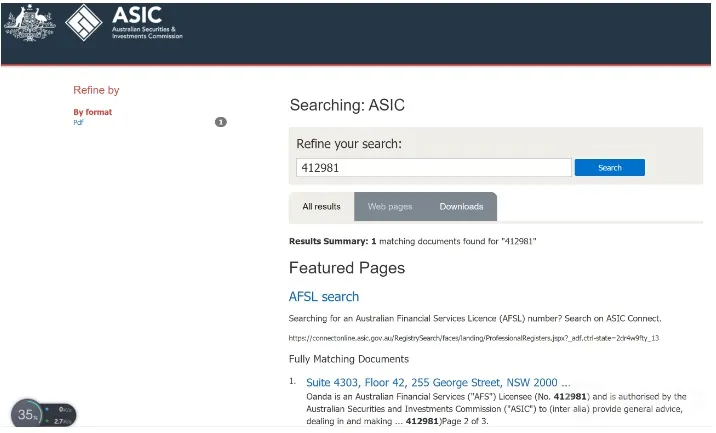This screenshot has width=716, height=433.
Task: Click the 'Fully Matching Documents' heading
Action: point(349,359)
